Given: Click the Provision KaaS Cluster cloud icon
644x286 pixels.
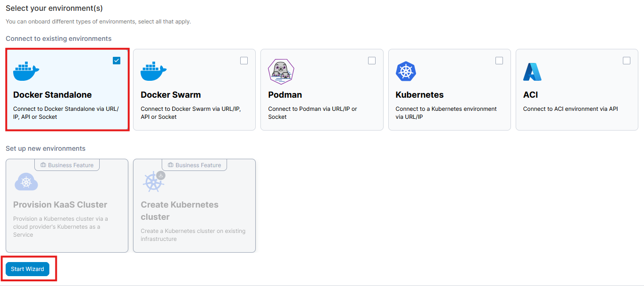Looking at the screenshot, I should [26, 182].
